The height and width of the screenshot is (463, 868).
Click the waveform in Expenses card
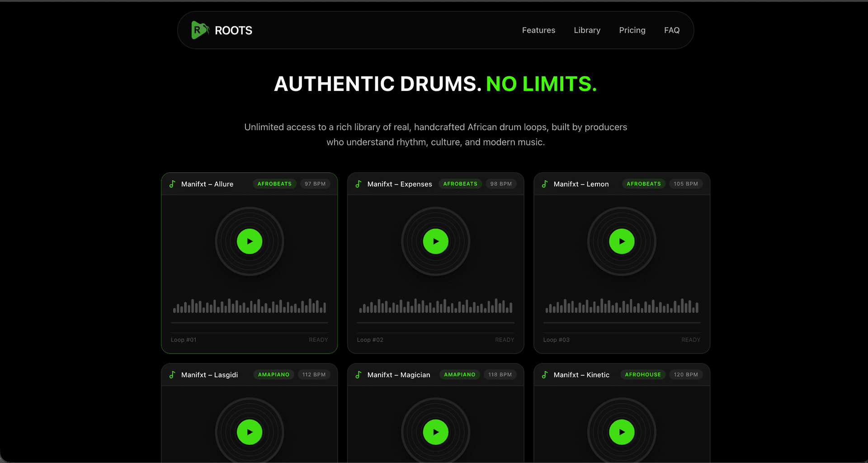[x=436, y=306]
